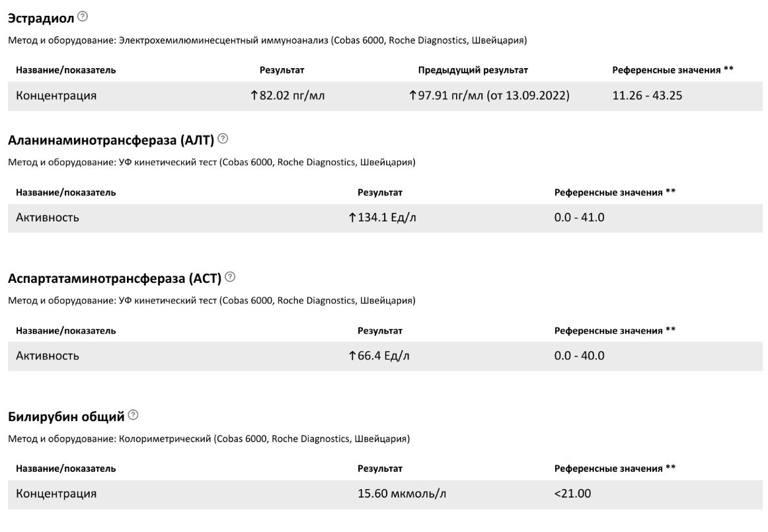
Task: Select the reference value <21.00
Action: point(572,494)
